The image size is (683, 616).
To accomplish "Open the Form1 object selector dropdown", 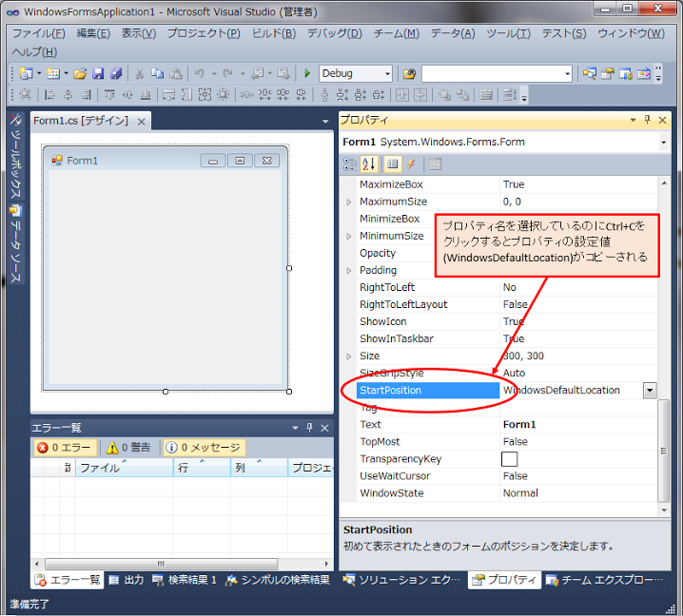I will coord(663,143).
